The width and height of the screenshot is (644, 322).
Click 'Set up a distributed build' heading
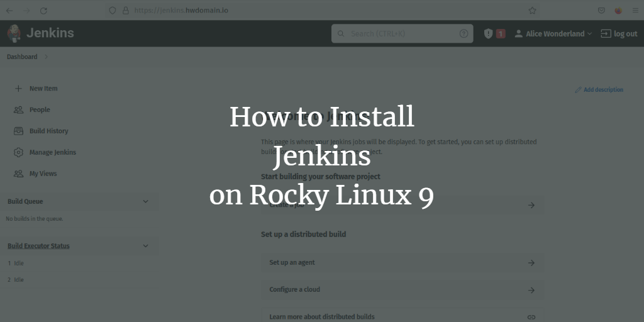[304, 234]
